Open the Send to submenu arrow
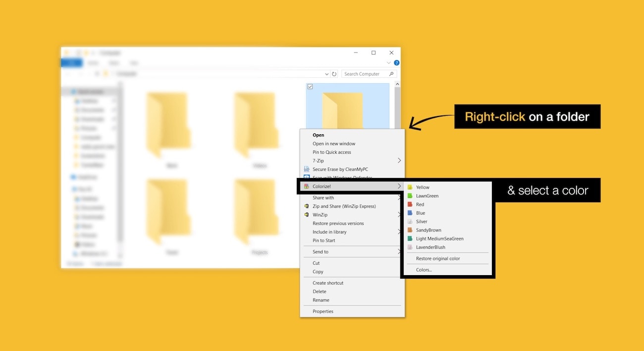The height and width of the screenshot is (351, 644). [x=399, y=251]
